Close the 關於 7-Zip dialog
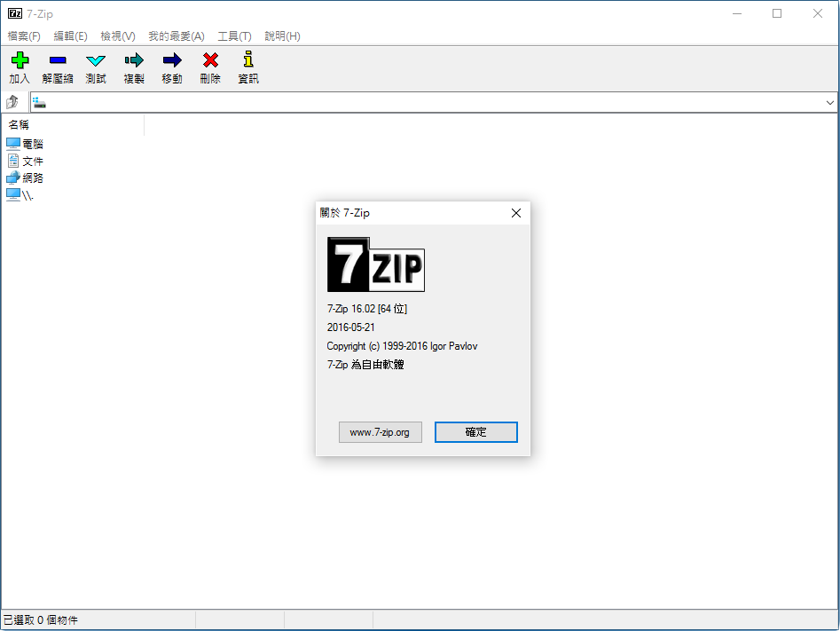The height and width of the screenshot is (631, 840). [x=516, y=213]
